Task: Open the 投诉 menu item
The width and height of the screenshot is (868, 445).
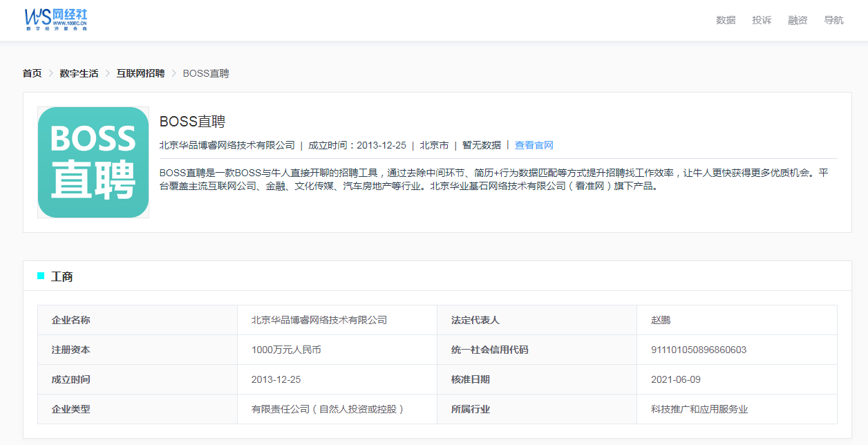Action: point(761,20)
